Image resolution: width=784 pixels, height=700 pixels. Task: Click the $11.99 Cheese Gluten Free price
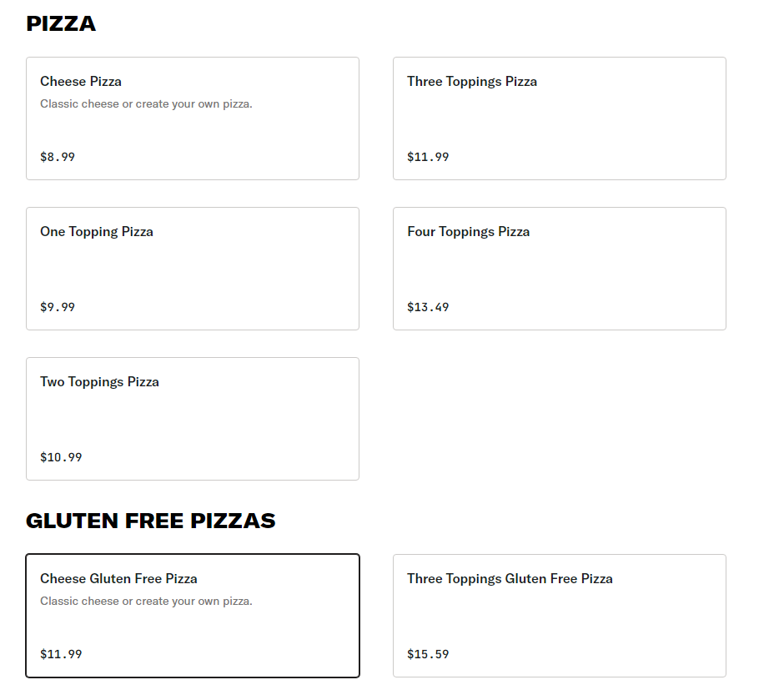point(61,654)
